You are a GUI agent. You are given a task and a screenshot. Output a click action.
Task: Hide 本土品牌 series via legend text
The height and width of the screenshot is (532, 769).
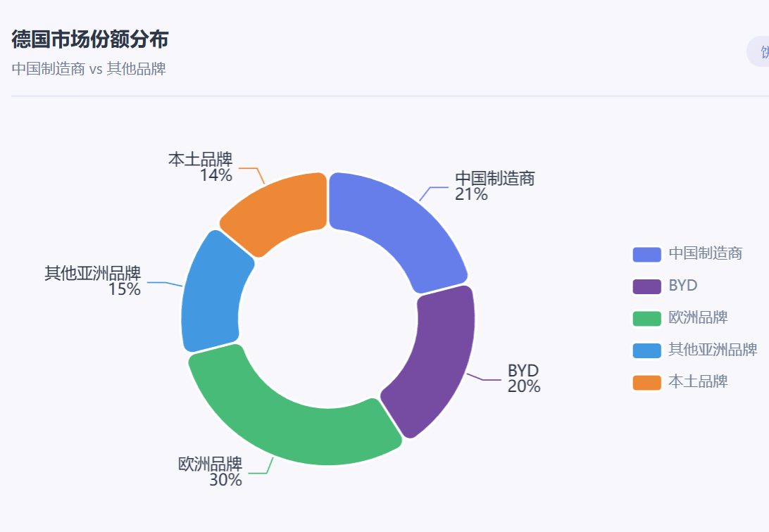[x=698, y=382]
